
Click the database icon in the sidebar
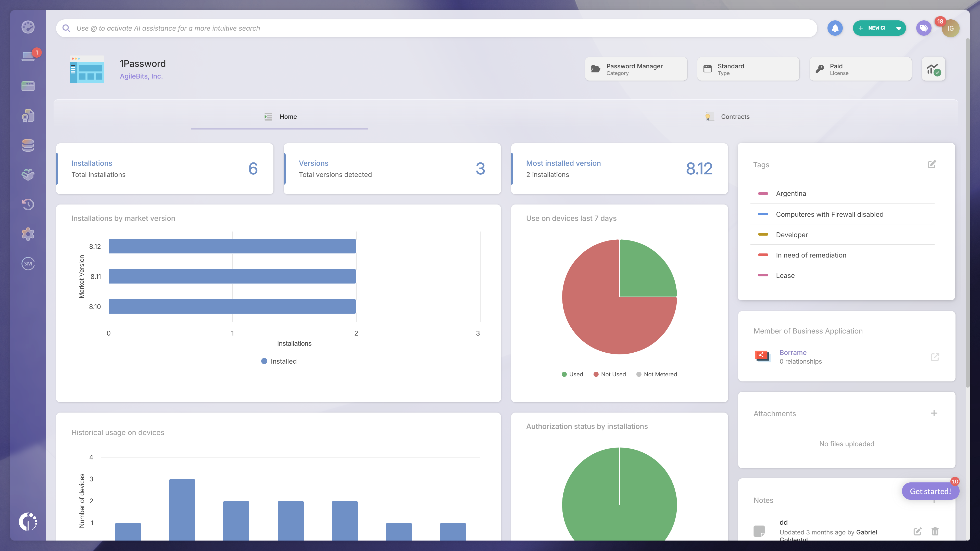point(28,145)
